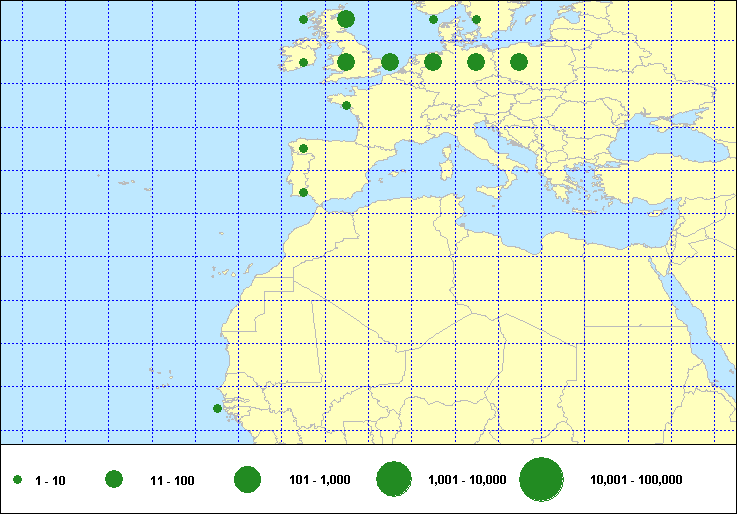Select the small dot left of the Scotland marker

[x=303, y=19]
